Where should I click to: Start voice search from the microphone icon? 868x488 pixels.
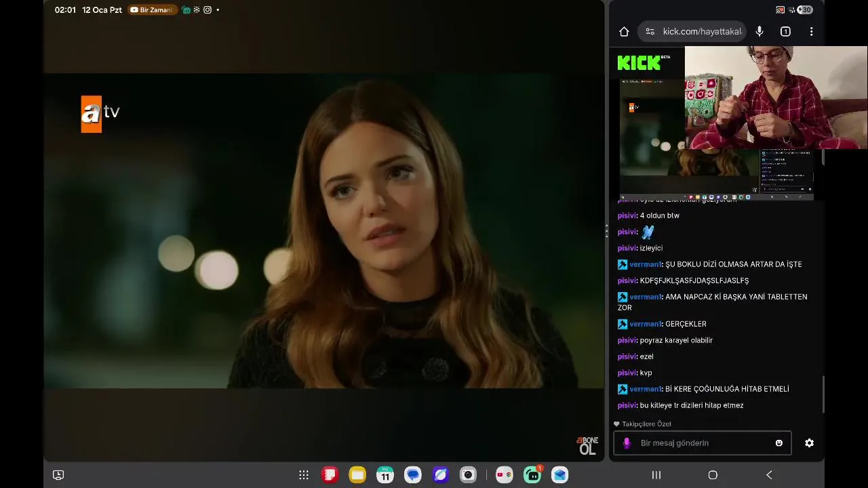759,31
